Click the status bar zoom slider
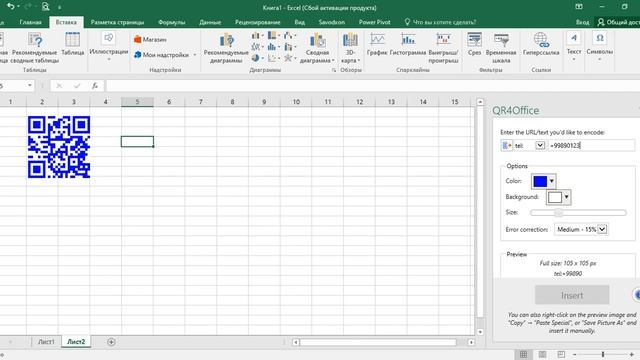640x360 pixels. [603, 354]
